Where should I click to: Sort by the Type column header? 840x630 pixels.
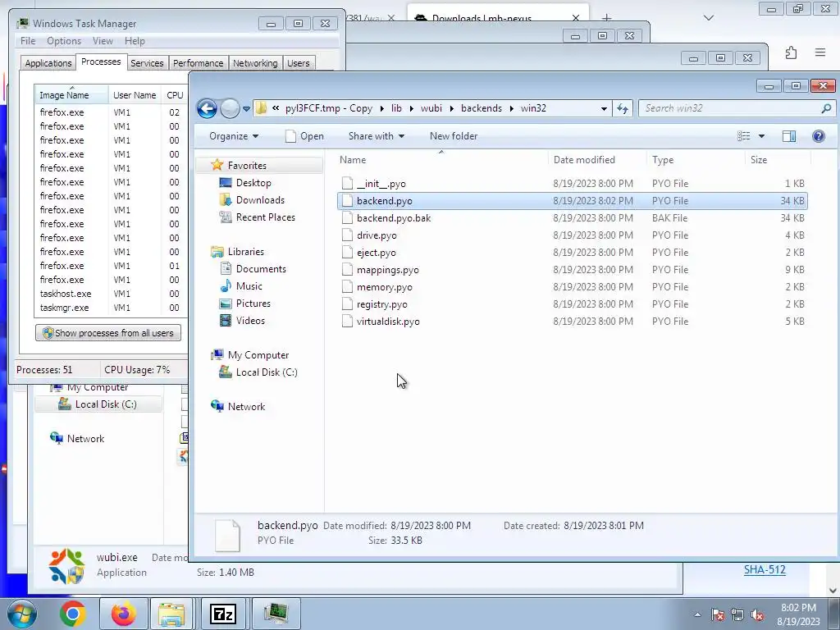[696, 160]
